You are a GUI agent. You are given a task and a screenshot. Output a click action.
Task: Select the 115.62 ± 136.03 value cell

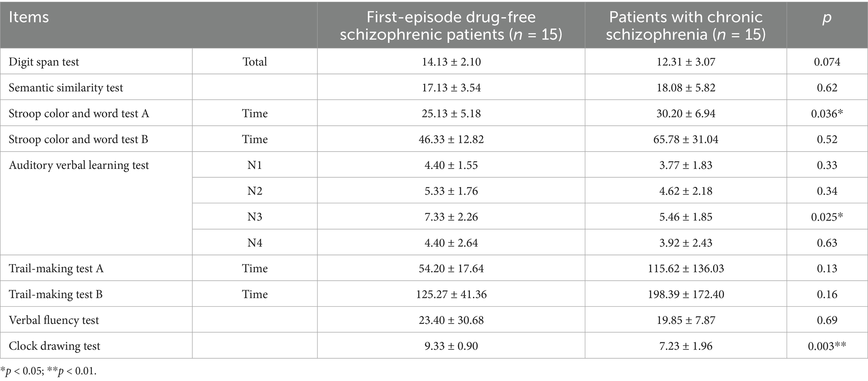tap(686, 269)
